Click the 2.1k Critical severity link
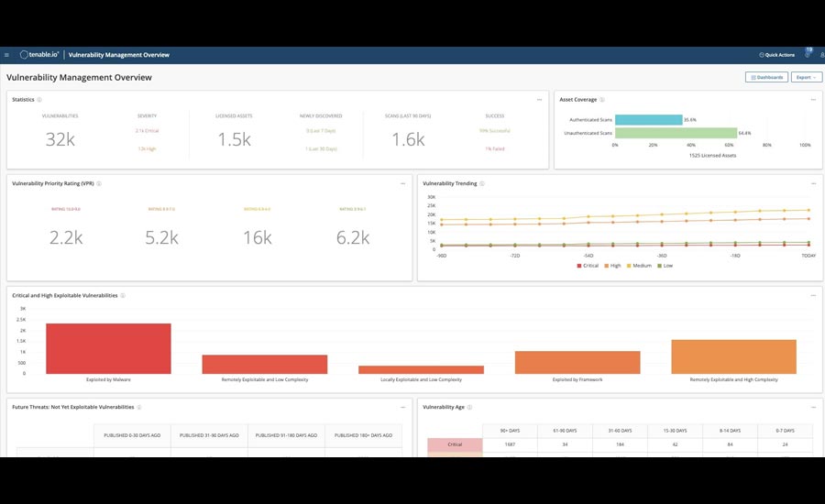The height and width of the screenshot is (504, 825). [x=147, y=131]
